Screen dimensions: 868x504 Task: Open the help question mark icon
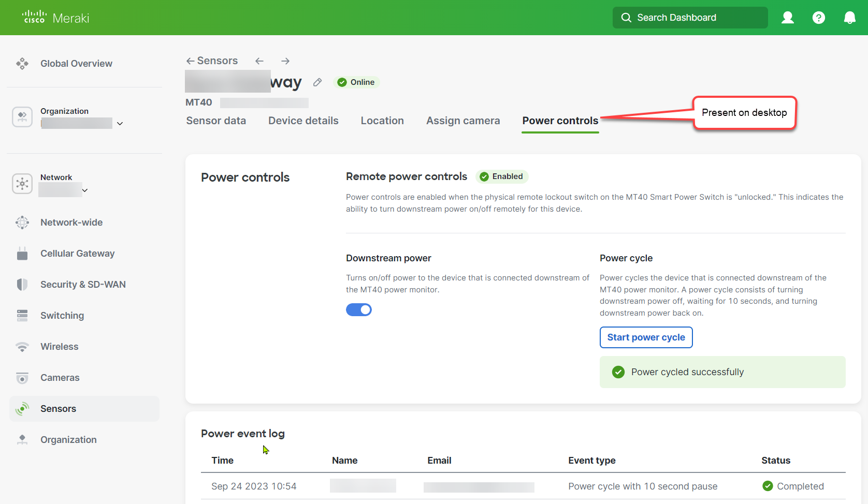point(818,17)
